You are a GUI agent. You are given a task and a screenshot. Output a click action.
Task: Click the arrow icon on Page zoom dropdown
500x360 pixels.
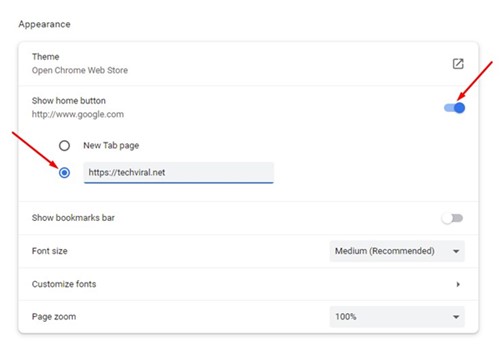(456, 317)
